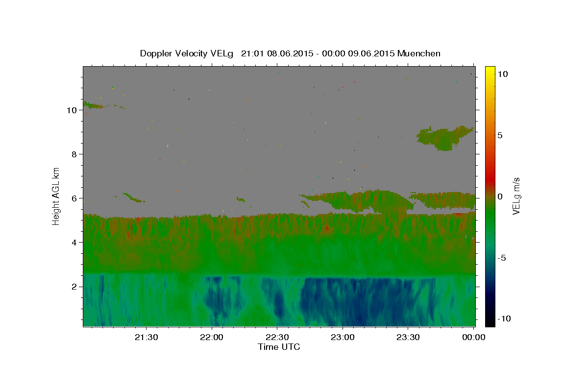
Task: Click the '00:00' time tick label
Action: click(x=473, y=337)
